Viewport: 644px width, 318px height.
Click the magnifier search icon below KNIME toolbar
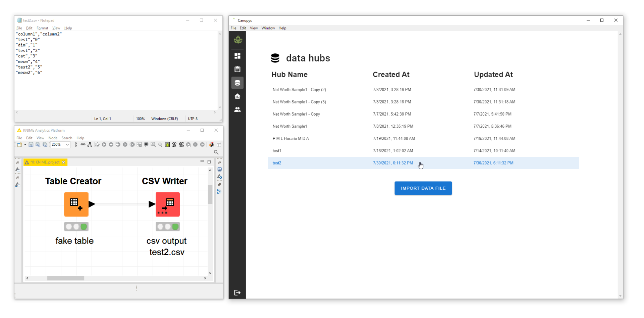[216, 152]
